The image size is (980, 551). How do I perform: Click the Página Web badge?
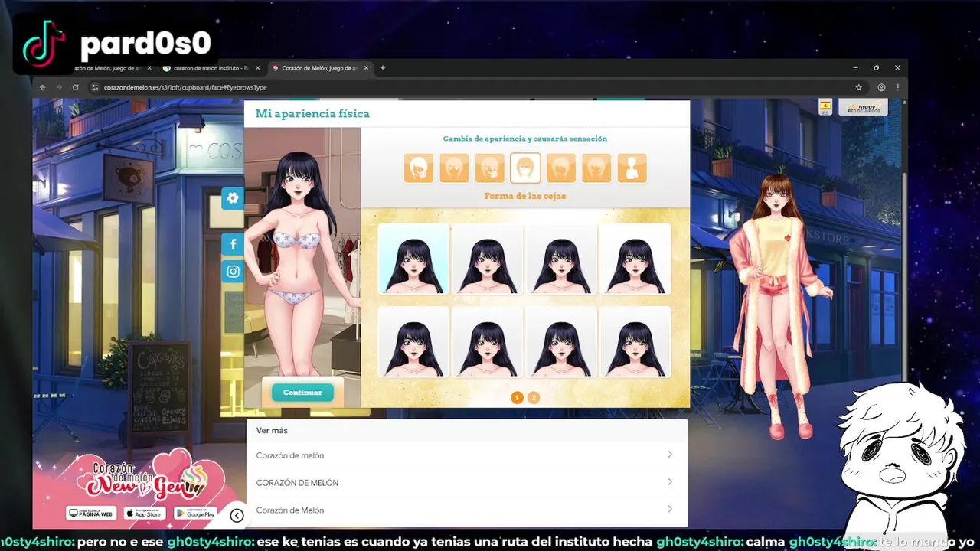[x=91, y=514]
